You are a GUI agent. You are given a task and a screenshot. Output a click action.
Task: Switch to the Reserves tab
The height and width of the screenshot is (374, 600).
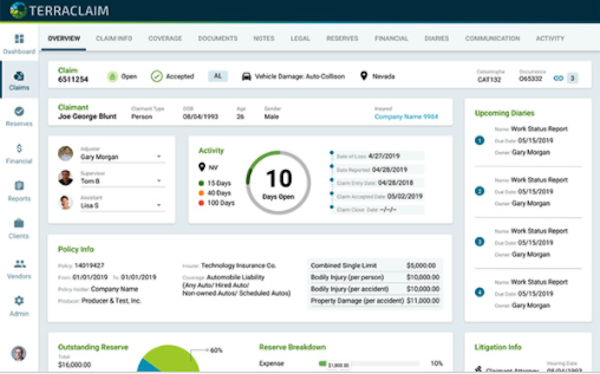(342, 38)
